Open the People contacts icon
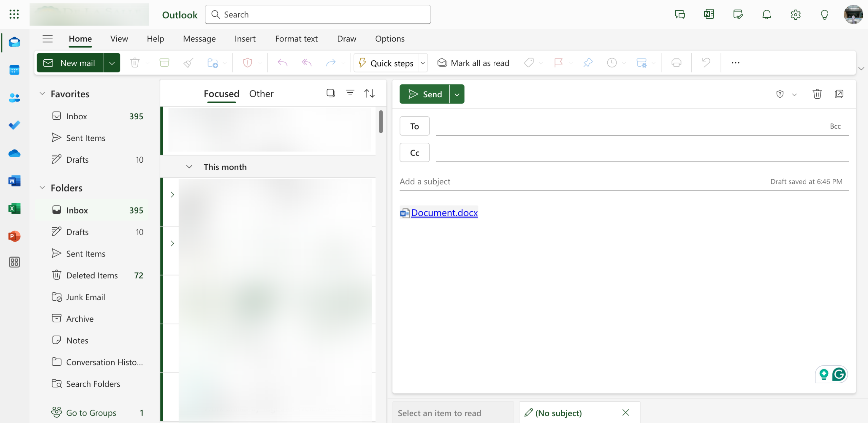Viewport: 868px width, 423px height. [14, 98]
